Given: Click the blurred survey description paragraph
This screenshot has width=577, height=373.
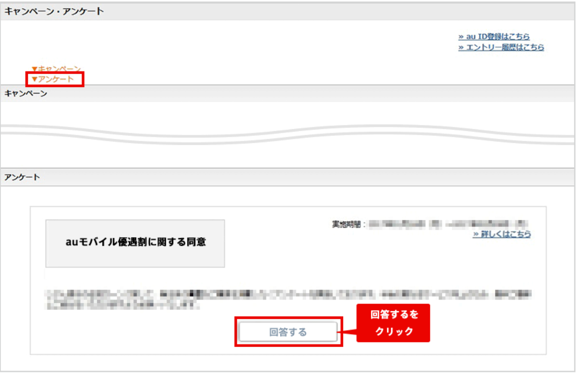Looking at the screenshot, I should click(x=288, y=299).
